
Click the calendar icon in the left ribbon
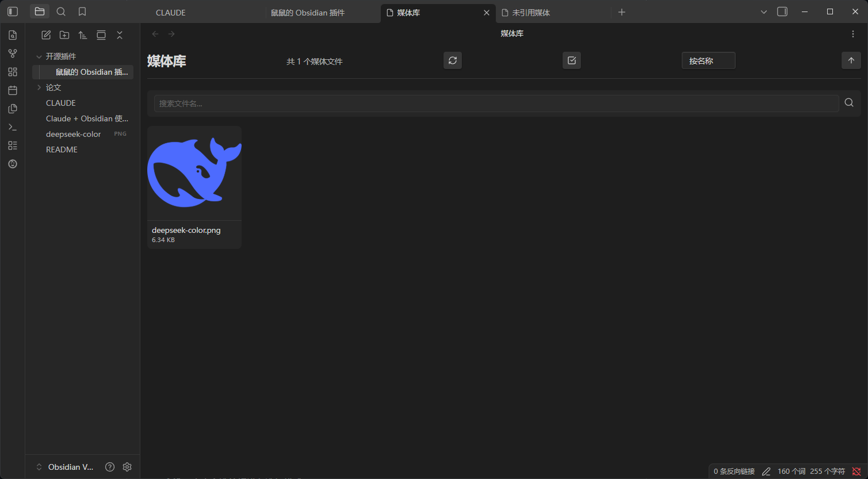13,90
